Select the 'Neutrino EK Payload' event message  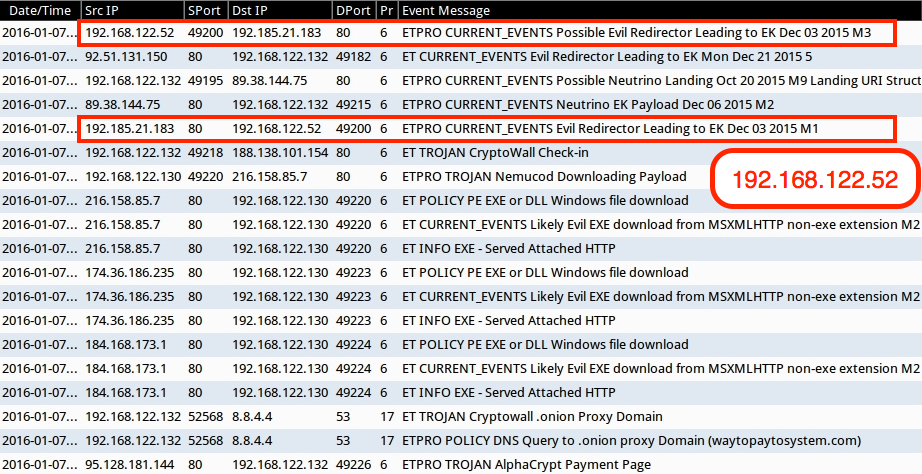click(588, 105)
